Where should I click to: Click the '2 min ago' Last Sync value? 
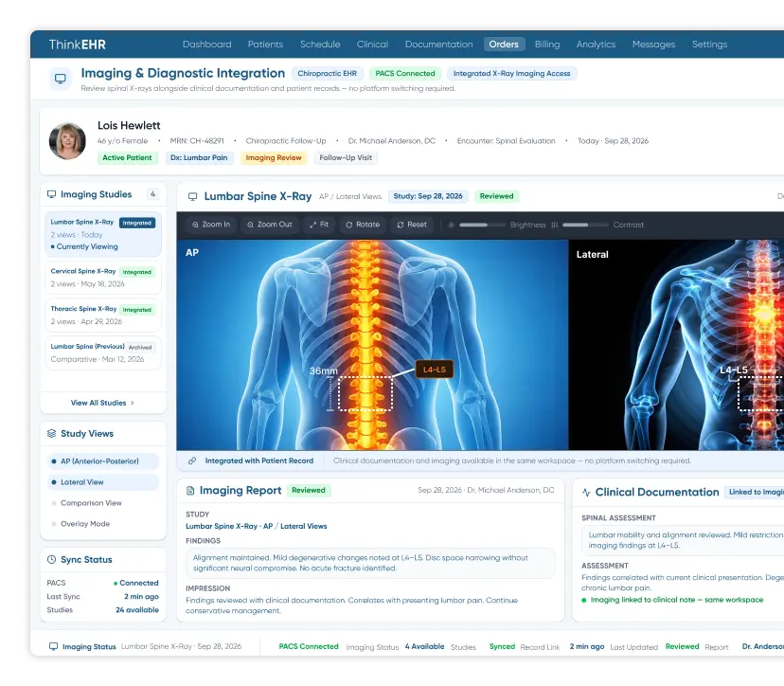[x=141, y=596]
